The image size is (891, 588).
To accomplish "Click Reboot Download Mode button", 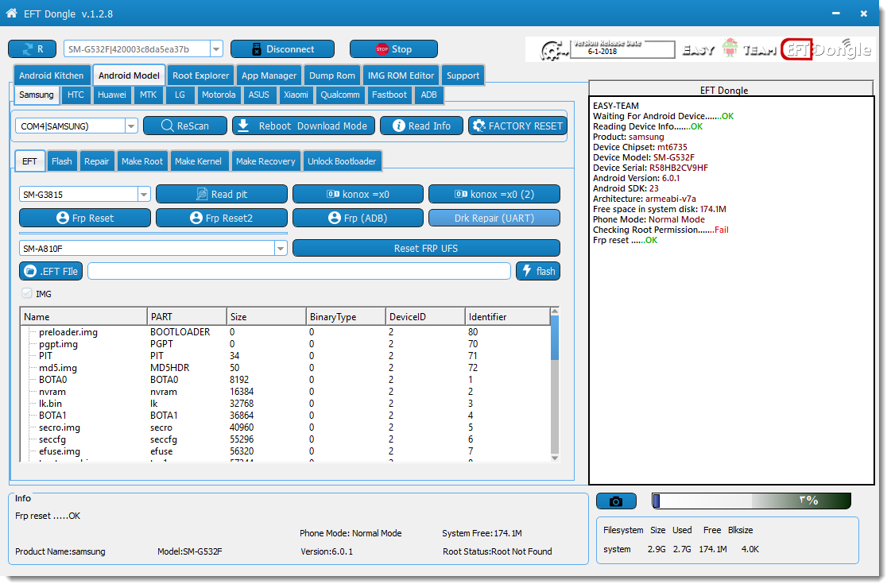I will coord(304,126).
